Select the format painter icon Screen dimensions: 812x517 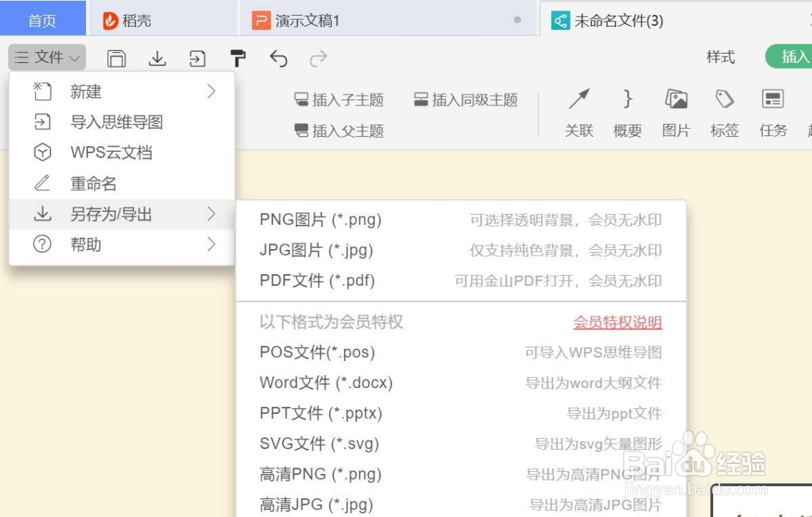click(238, 59)
